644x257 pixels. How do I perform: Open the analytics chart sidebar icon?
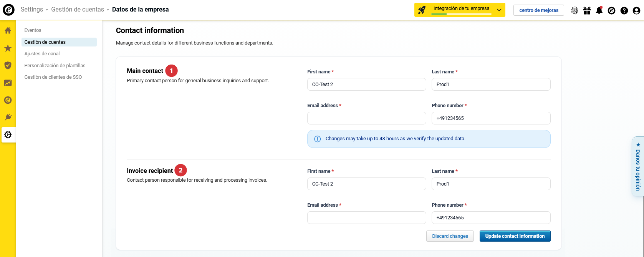coord(8,83)
